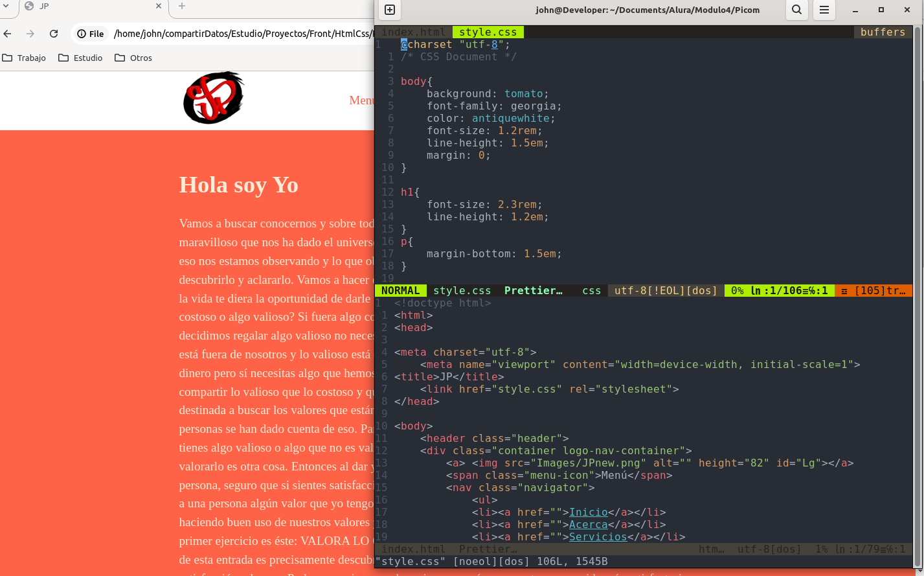The image size is (924, 576).
Task: Click the Images/JPnew.png img line
Action: point(649,463)
